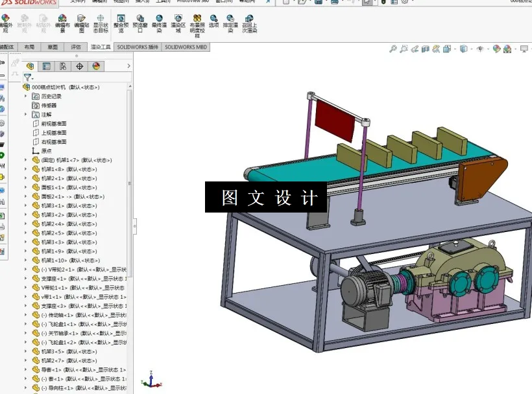Expand the (固定) 机架1<7> component
532x394 pixels.
(25, 159)
